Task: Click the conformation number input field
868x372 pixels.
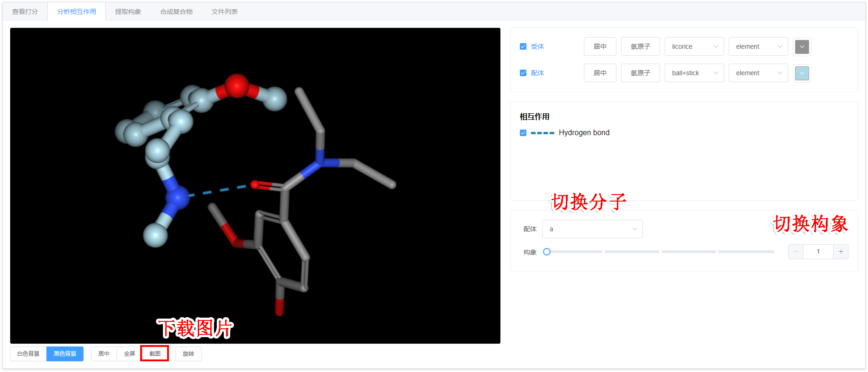Action: (x=818, y=252)
